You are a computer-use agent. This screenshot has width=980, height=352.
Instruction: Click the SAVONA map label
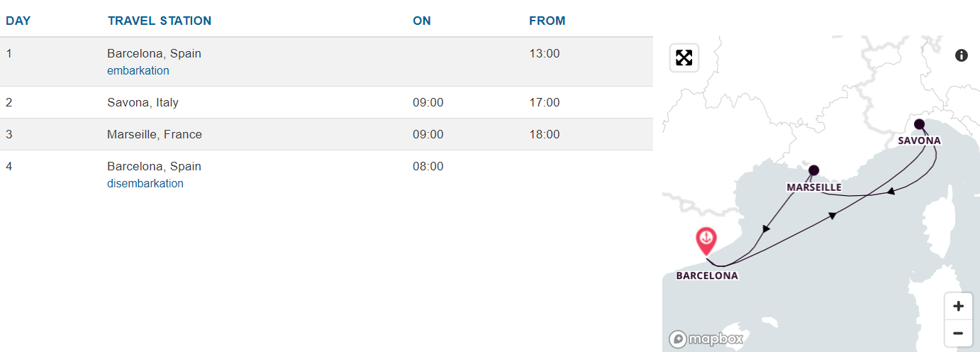coord(919,141)
